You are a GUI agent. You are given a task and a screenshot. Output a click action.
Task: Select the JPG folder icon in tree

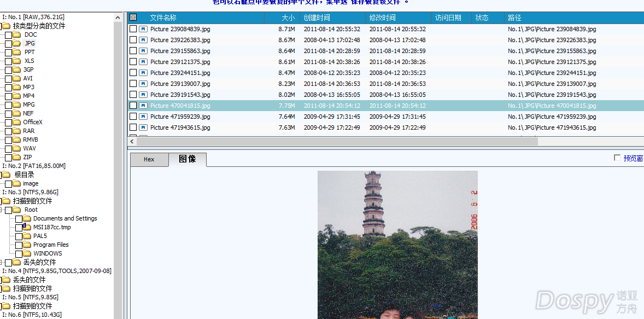pyautogui.click(x=17, y=43)
